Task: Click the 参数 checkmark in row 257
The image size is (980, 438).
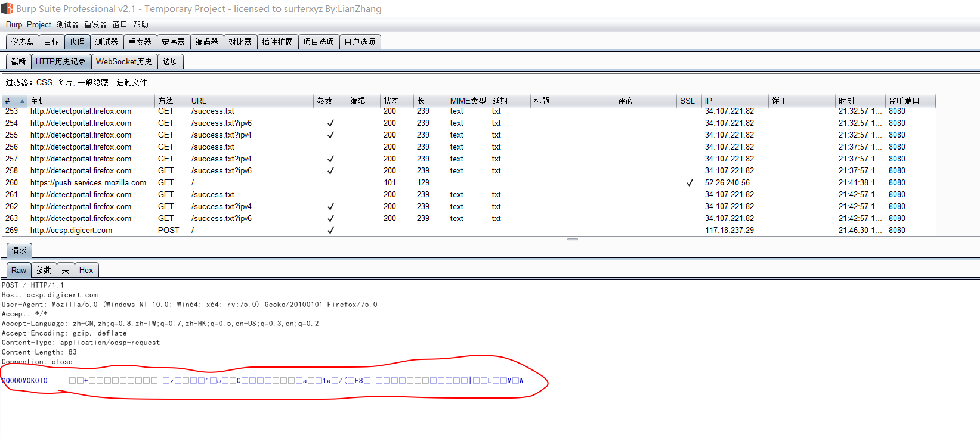Action: (330, 159)
